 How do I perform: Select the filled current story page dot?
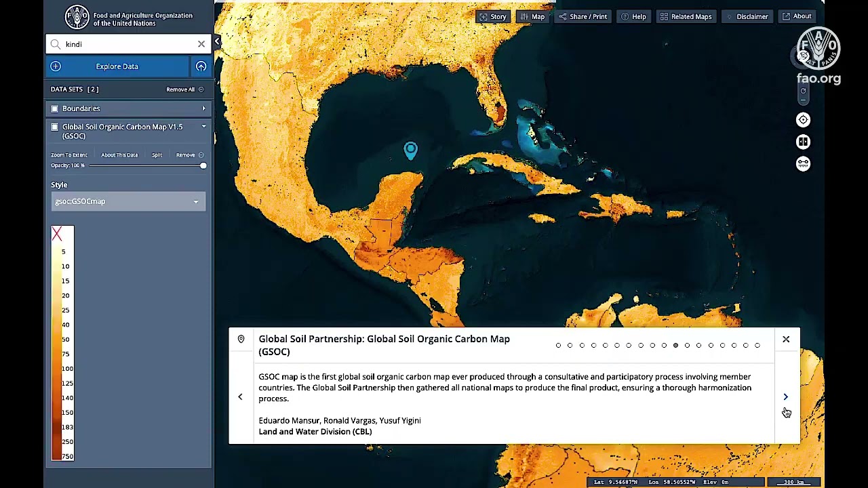[675, 346]
